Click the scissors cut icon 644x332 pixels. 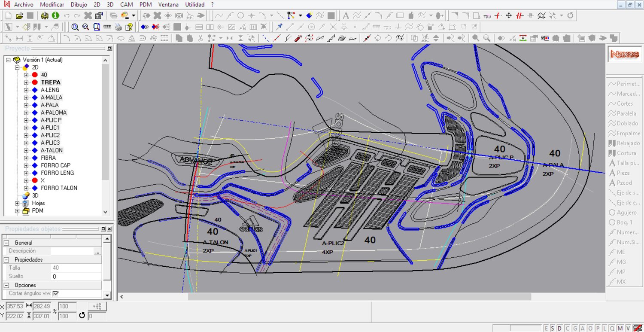[x=200, y=38]
